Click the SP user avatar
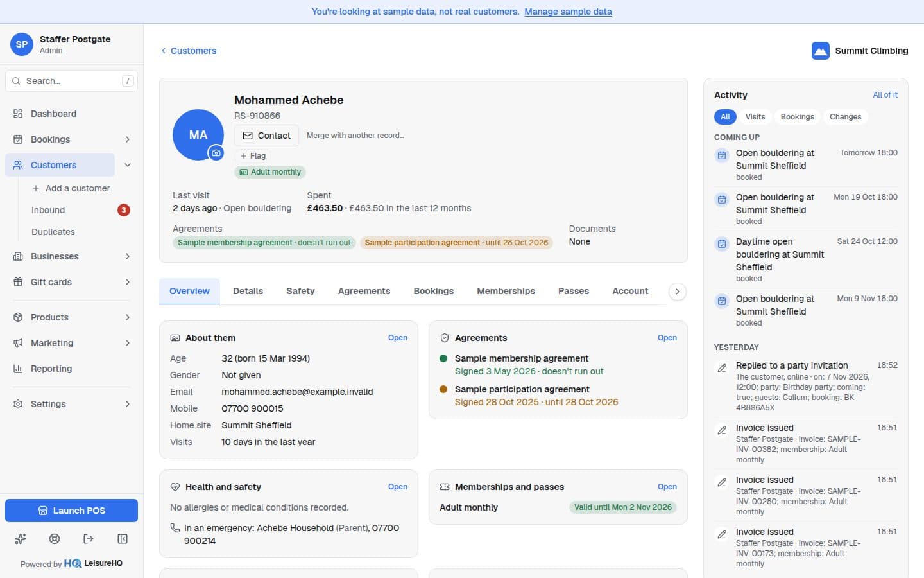The height and width of the screenshot is (578, 924). coord(22,44)
